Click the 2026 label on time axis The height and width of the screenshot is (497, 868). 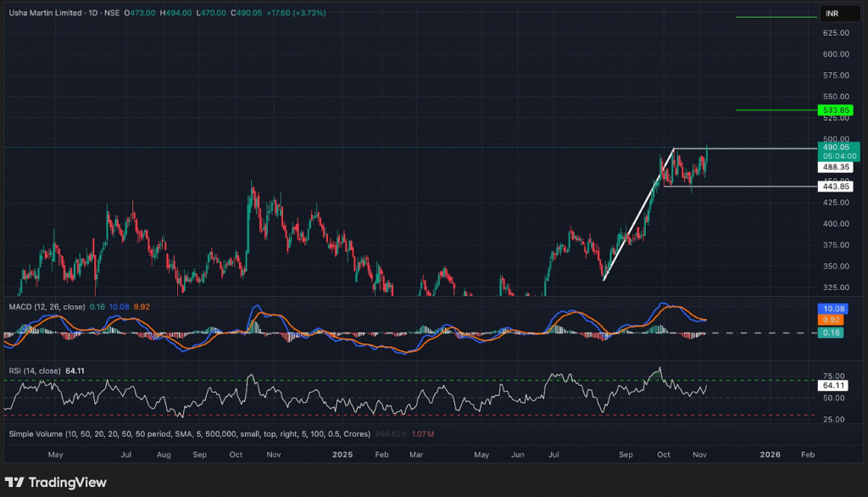(x=770, y=455)
